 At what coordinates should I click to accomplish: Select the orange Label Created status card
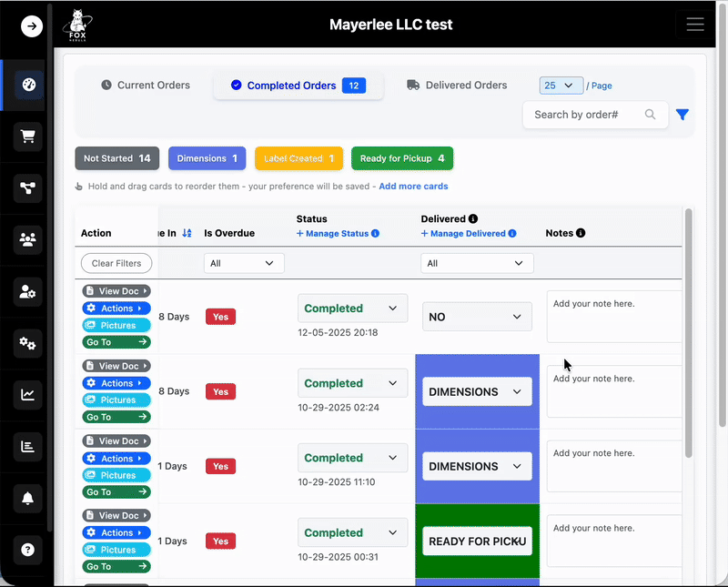coord(298,158)
